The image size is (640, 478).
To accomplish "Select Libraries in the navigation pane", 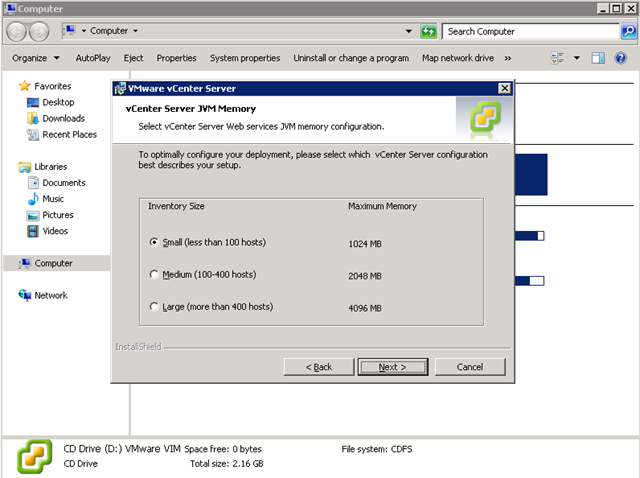I will [x=51, y=167].
